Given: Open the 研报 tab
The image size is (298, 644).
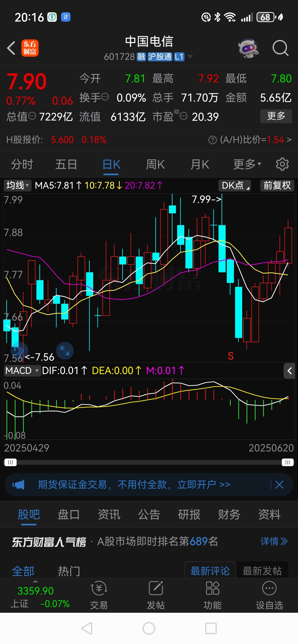Looking at the screenshot, I should pos(189,515).
